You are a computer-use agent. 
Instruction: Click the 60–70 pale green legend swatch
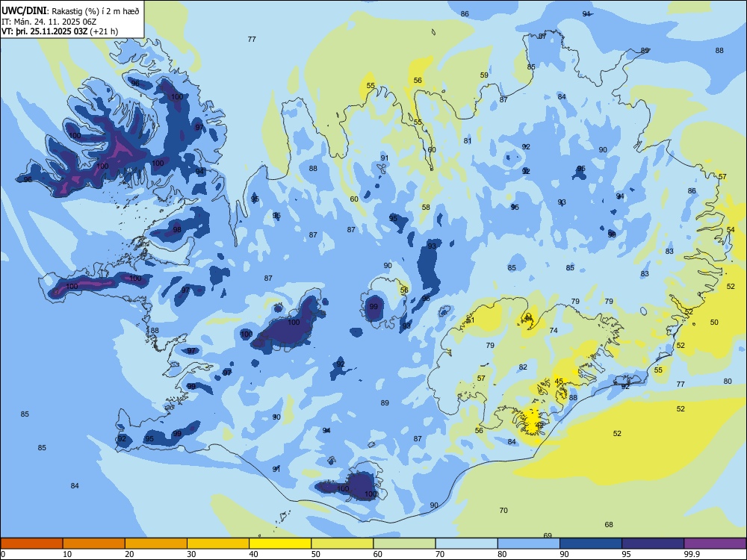tap(404, 544)
